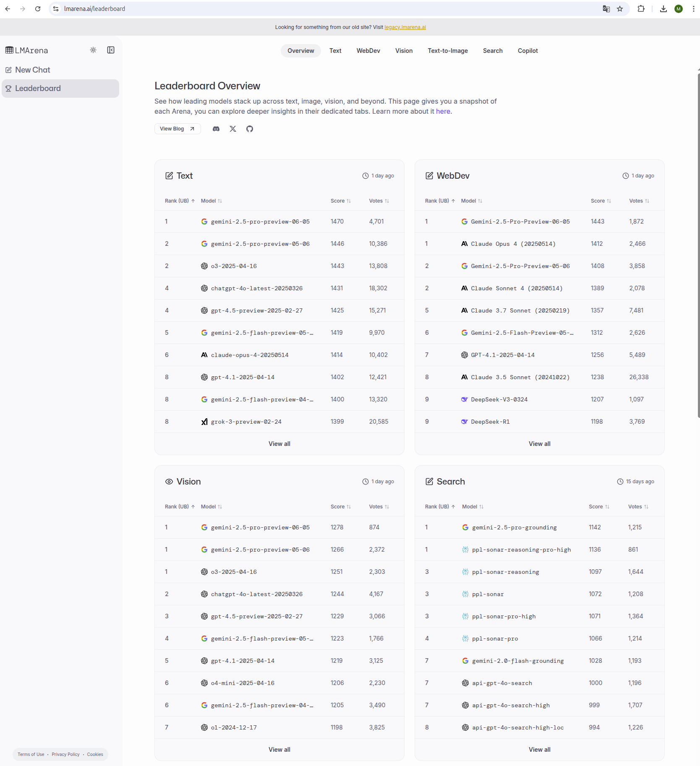Viewport: 700px width, 766px height.
Task: Switch to the Text-to-Image tab
Action: click(x=448, y=51)
